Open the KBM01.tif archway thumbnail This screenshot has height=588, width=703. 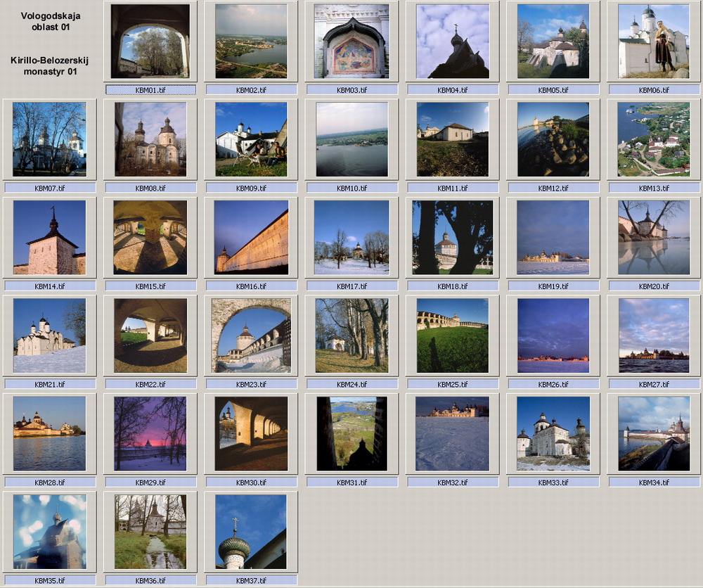click(x=150, y=41)
